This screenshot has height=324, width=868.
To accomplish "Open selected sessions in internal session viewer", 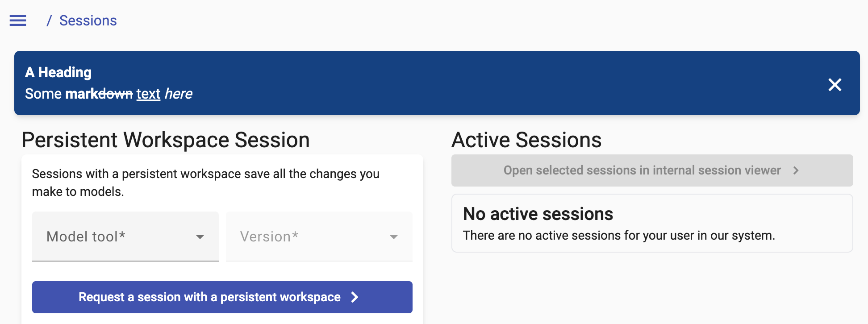I will click(x=652, y=170).
